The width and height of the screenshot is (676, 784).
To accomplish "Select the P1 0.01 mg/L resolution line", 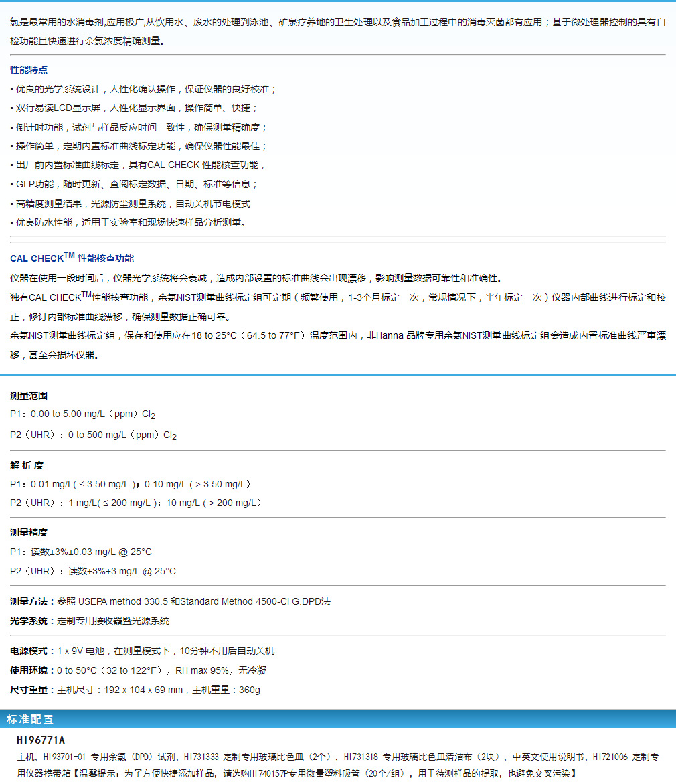I will click(131, 485).
